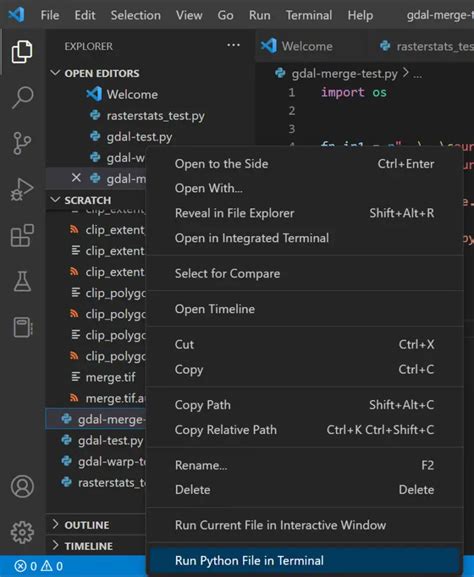Choose Open Timeline
474x577 pixels.
(x=304, y=309)
